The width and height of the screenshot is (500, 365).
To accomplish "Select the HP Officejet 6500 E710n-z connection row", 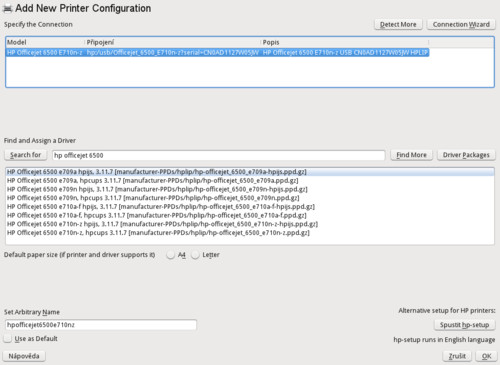I will coord(217,53).
